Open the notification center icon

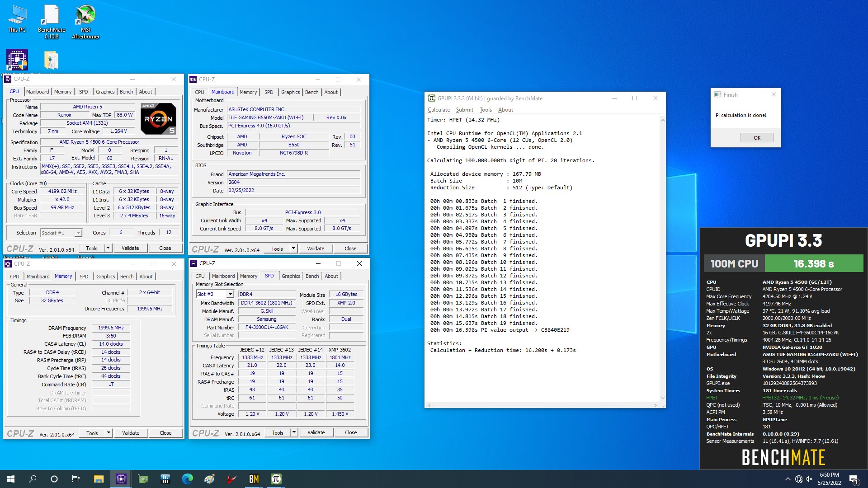[854, 479]
